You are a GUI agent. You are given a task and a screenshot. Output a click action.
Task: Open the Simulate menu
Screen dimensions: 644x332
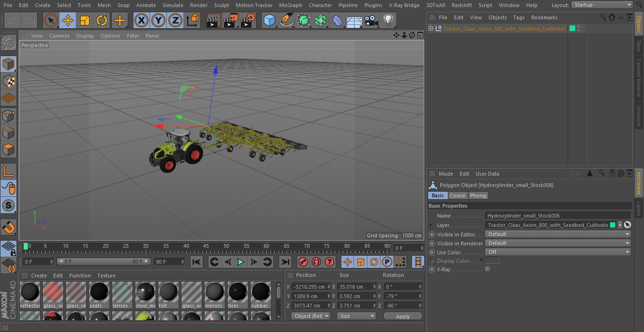(x=173, y=5)
